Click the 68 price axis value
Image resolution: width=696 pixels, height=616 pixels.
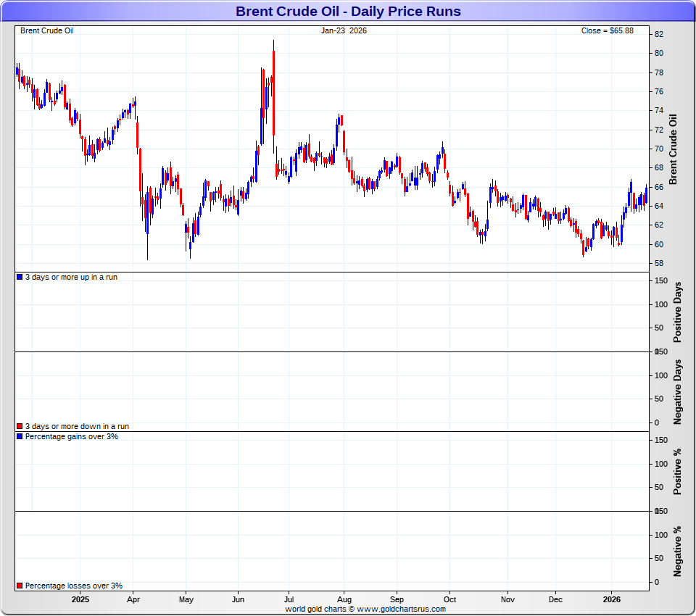coord(659,167)
